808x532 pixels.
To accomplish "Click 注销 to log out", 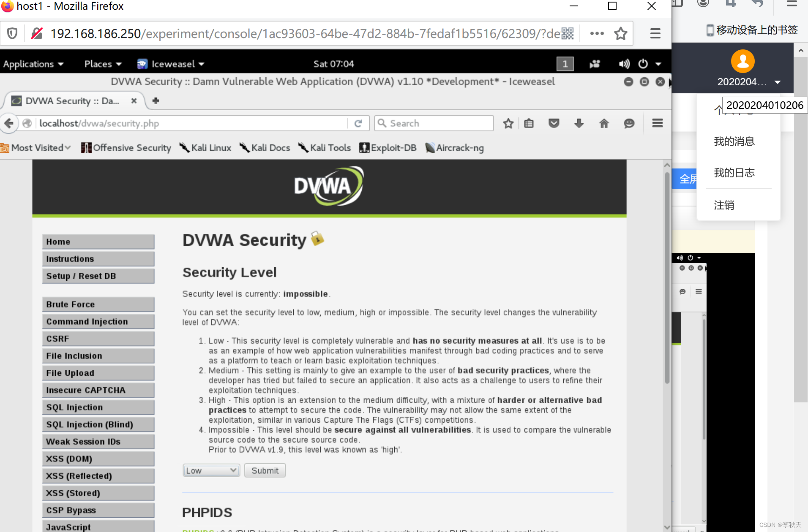I will click(724, 205).
